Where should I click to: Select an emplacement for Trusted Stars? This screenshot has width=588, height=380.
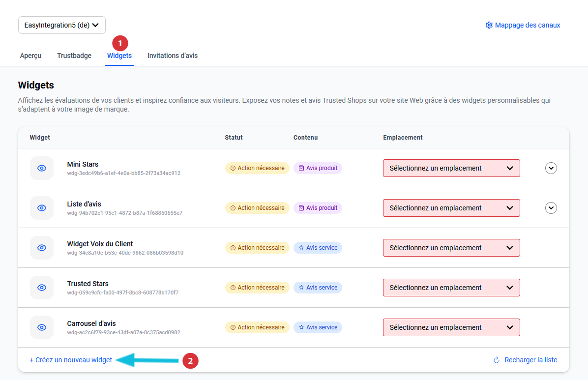(451, 288)
